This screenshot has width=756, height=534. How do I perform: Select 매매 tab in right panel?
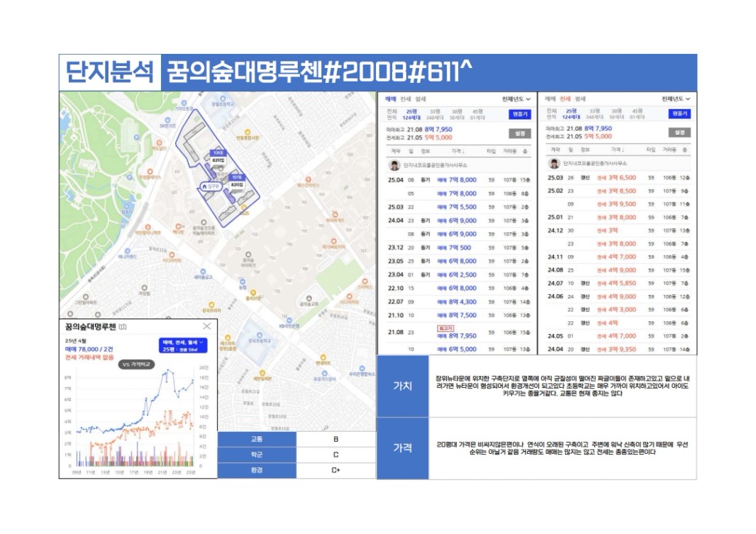tap(550, 99)
